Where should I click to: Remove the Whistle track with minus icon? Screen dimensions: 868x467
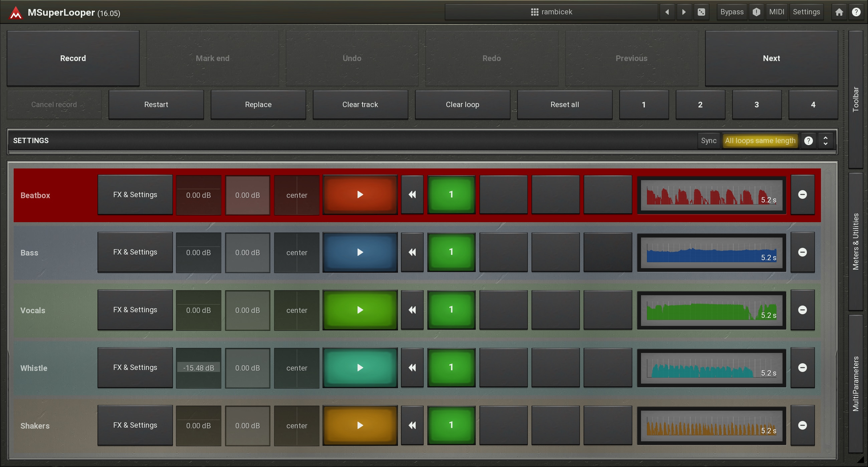click(802, 367)
